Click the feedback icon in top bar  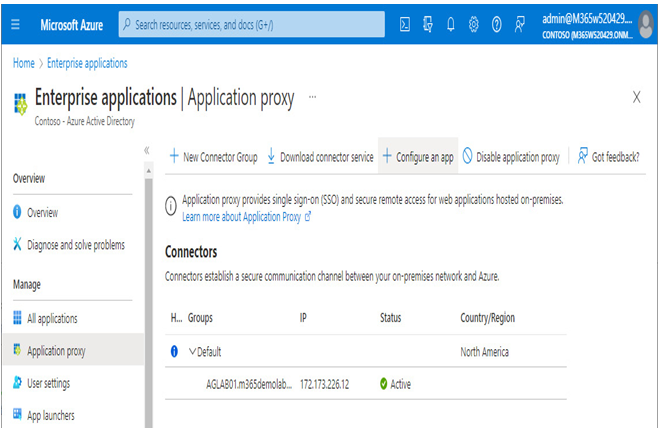point(519,24)
